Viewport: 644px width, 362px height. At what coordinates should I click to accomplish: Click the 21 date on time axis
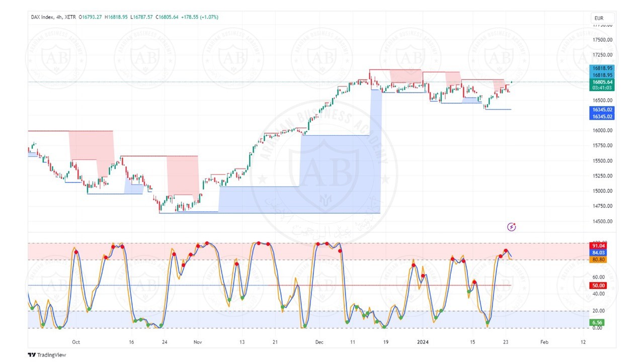click(275, 342)
